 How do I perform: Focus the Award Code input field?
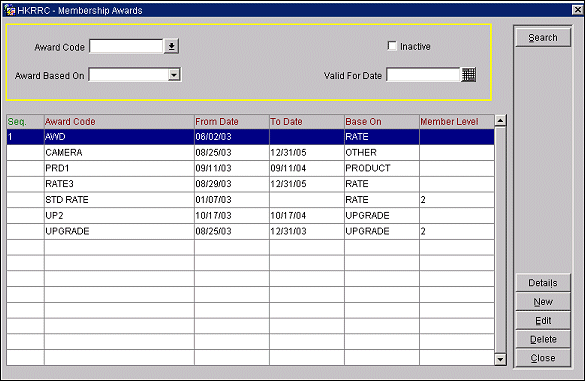point(126,47)
